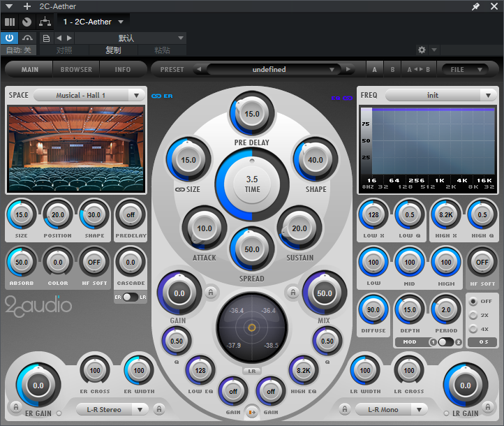Click the plugin power bypass icon
The image size is (504, 426).
pos(10,38)
